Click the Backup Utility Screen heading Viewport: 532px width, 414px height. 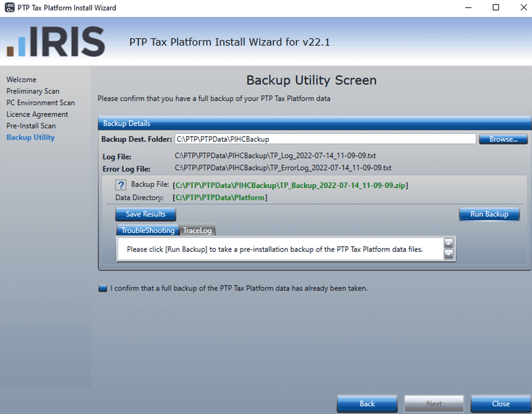(x=312, y=80)
